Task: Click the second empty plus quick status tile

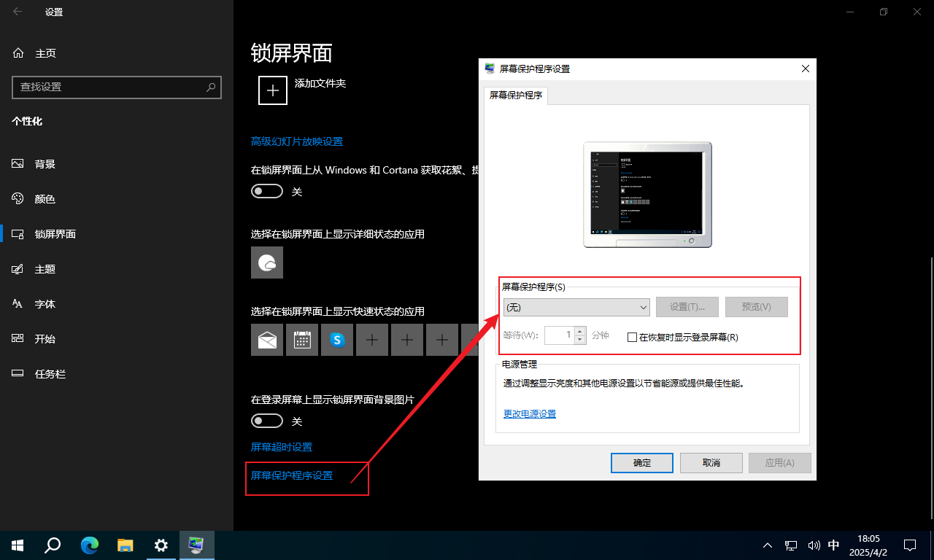Action: pos(407,340)
